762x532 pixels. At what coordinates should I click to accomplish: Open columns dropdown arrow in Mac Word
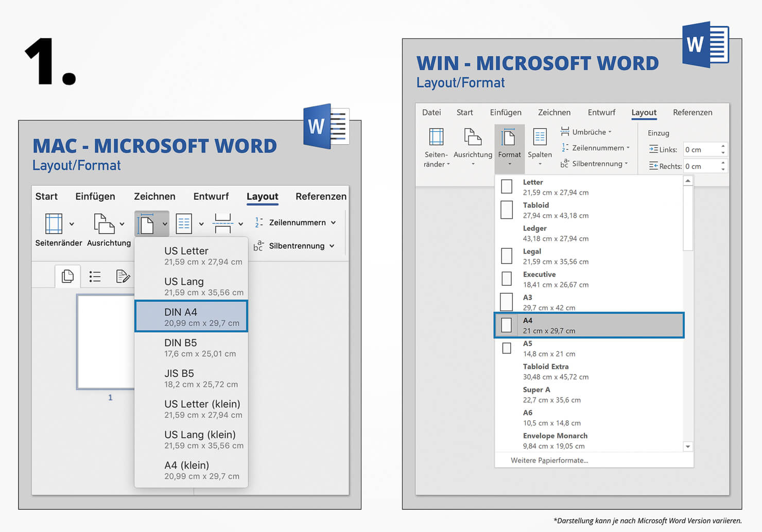[x=201, y=224]
